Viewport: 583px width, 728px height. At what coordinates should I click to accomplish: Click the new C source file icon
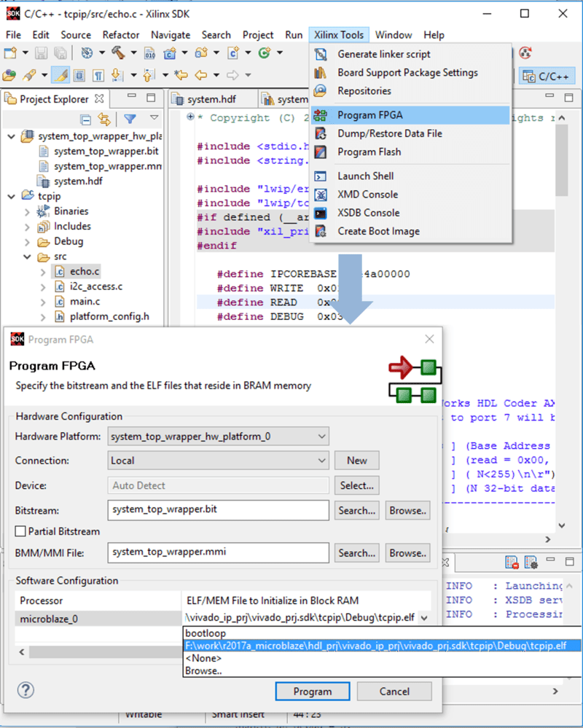(233, 53)
